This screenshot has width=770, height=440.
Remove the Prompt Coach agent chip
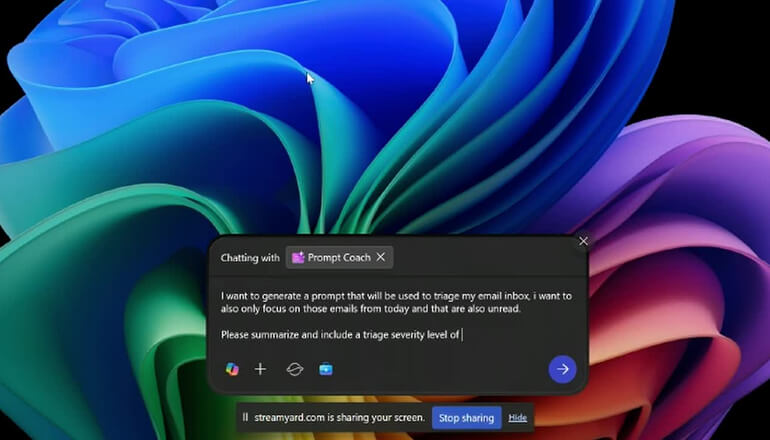[x=380, y=257]
